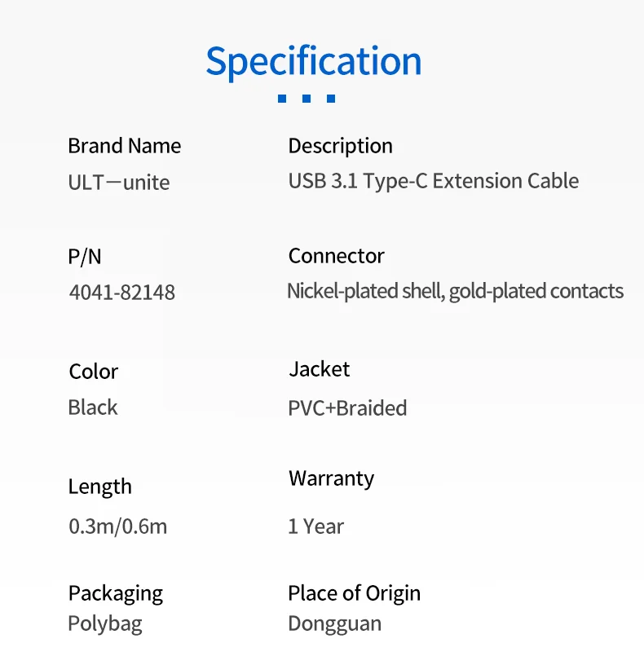This screenshot has width=644, height=652.
Task: Click the Color label
Action: pyautogui.click(x=94, y=372)
